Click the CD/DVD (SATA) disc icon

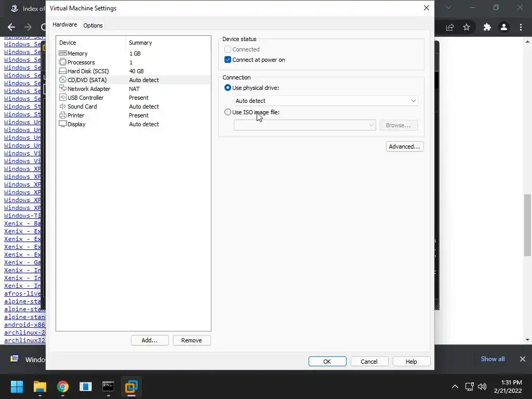(x=63, y=79)
